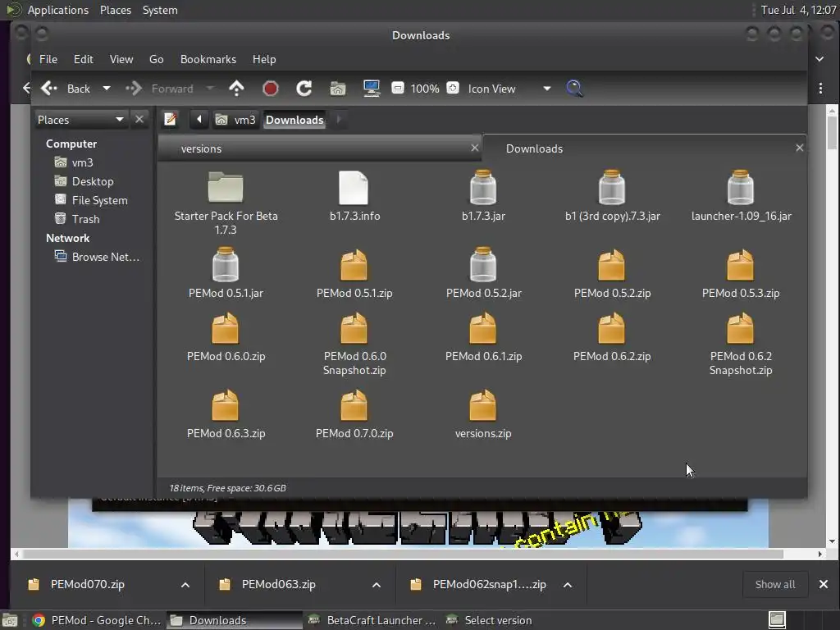840x630 pixels.
Task: Click the Computer toolbar icon
Action: coord(371,89)
